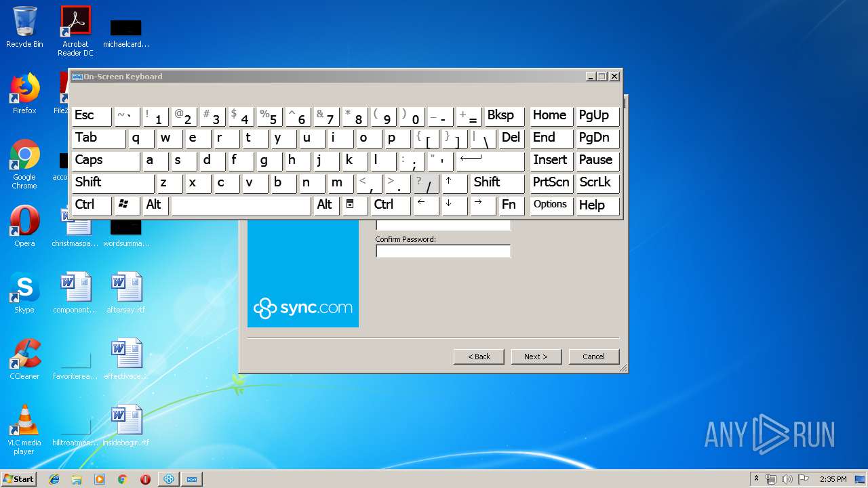This screenshot has width=868, height=488.
Task: Toggle the left Shift key
Action: pyautogui.click(x=113, y=182)
